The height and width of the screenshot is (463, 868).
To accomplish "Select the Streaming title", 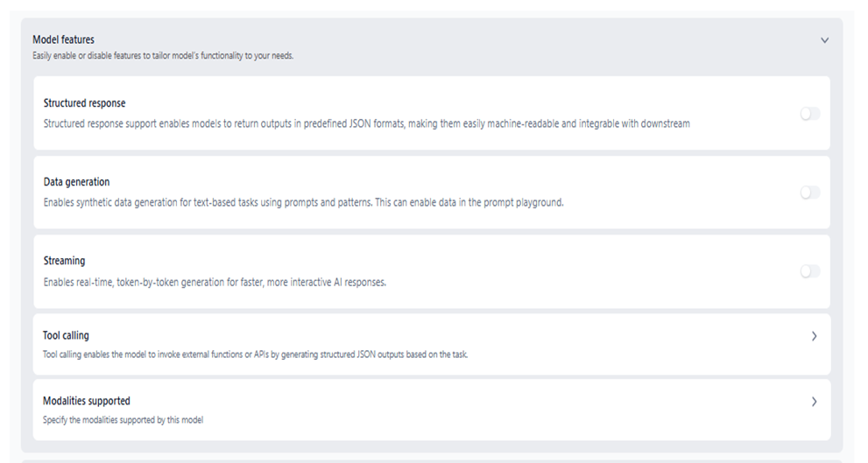I will tap(64, 261).
